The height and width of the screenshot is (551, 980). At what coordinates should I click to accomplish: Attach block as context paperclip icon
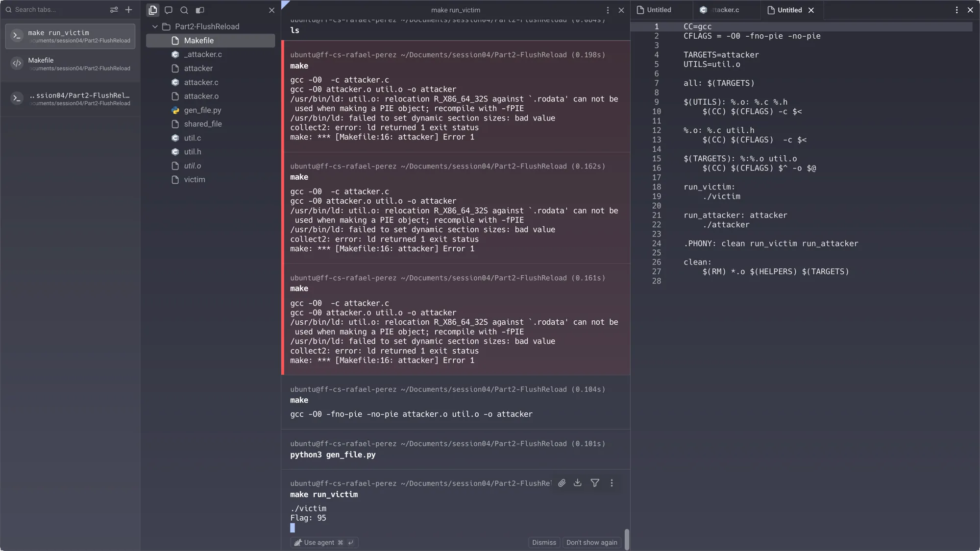(x=562, y=483)
